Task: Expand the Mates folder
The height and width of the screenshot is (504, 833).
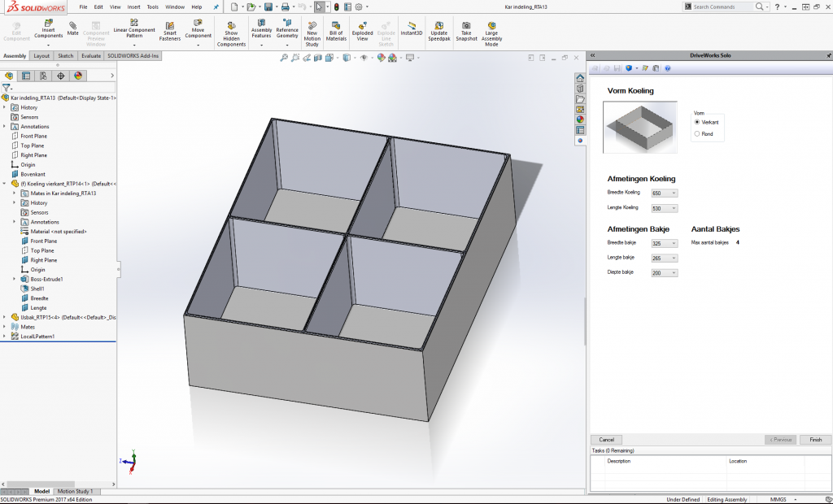Action: point(4,327)
